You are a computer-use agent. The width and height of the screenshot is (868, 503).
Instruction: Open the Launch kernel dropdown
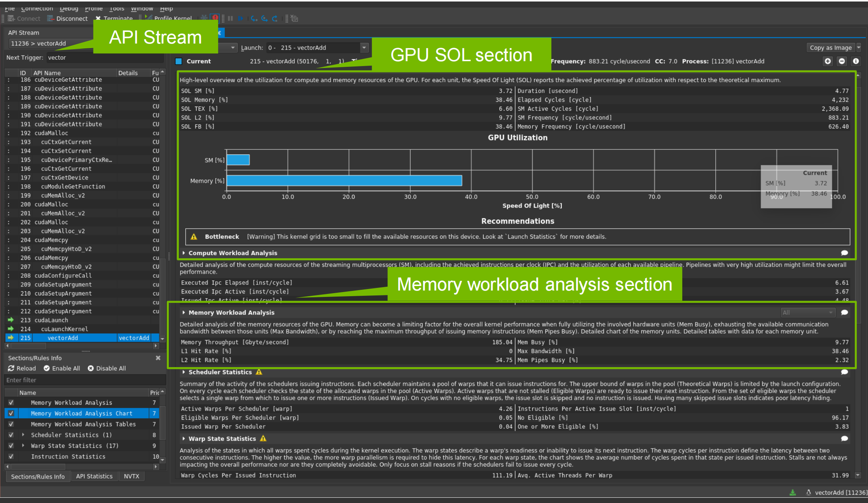(363, 48)
